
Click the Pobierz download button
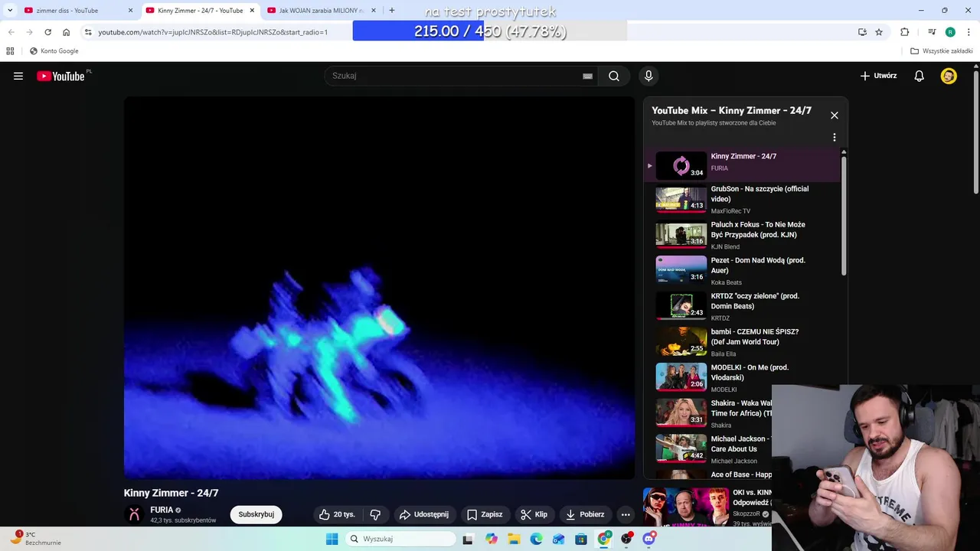point(585,514)
